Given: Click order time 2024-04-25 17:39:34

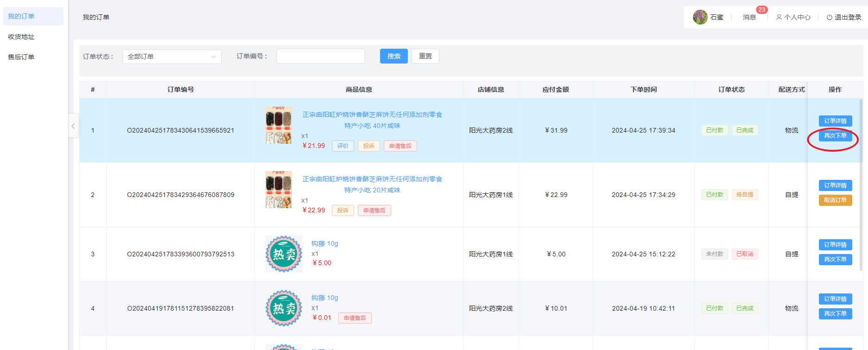Looking at the screenshot, I should point(643,130).
